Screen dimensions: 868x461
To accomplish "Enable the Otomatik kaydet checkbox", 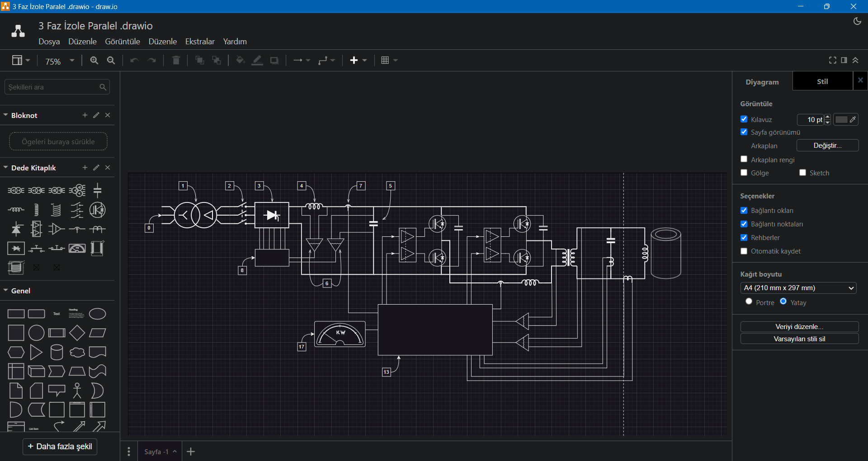I will point(744,251).
